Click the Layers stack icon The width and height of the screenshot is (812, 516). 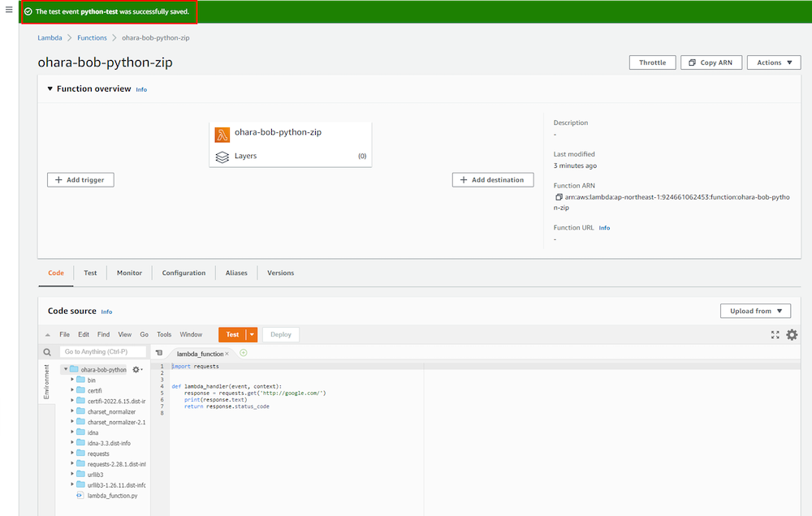[x=222, y=156]
